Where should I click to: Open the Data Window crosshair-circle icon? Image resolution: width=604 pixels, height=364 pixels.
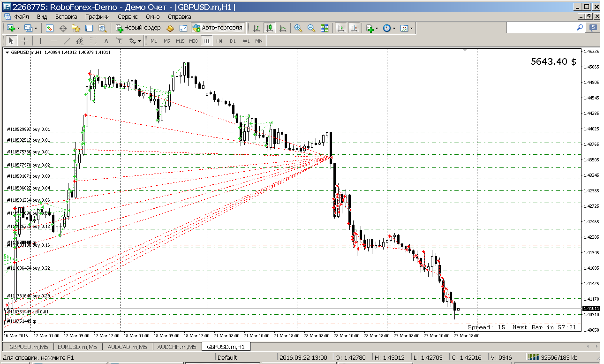63,28
